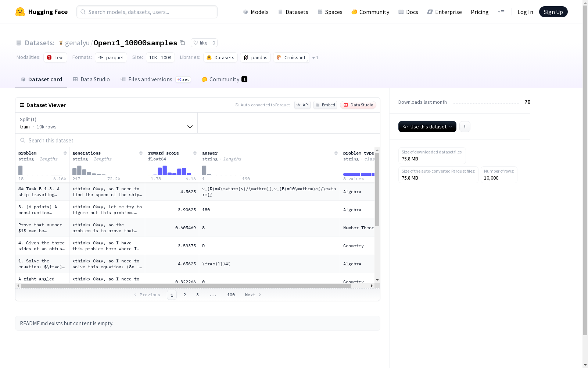The image size is (588, 368).
Task: Click the Dataset Viewer table icon
Action: tap(22, 105)
